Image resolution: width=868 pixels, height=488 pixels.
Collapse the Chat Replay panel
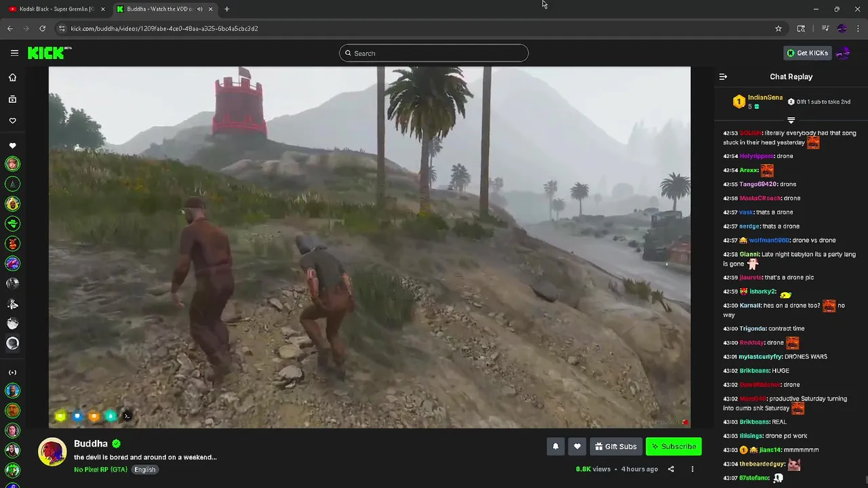723,77
